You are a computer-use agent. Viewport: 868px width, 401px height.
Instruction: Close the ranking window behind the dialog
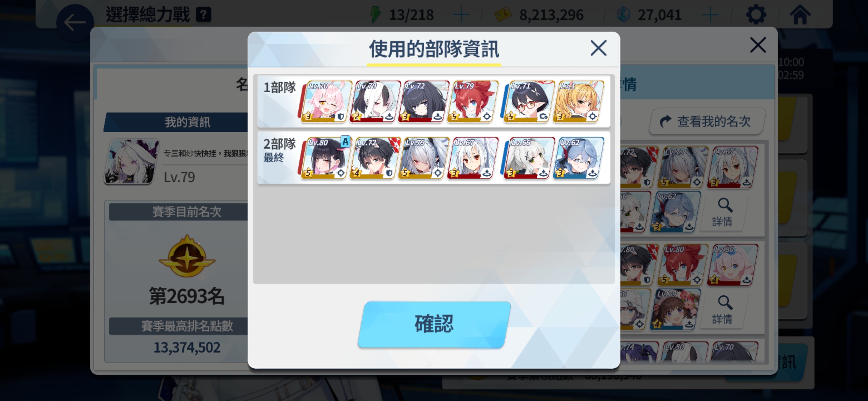[x=758, y=45]
